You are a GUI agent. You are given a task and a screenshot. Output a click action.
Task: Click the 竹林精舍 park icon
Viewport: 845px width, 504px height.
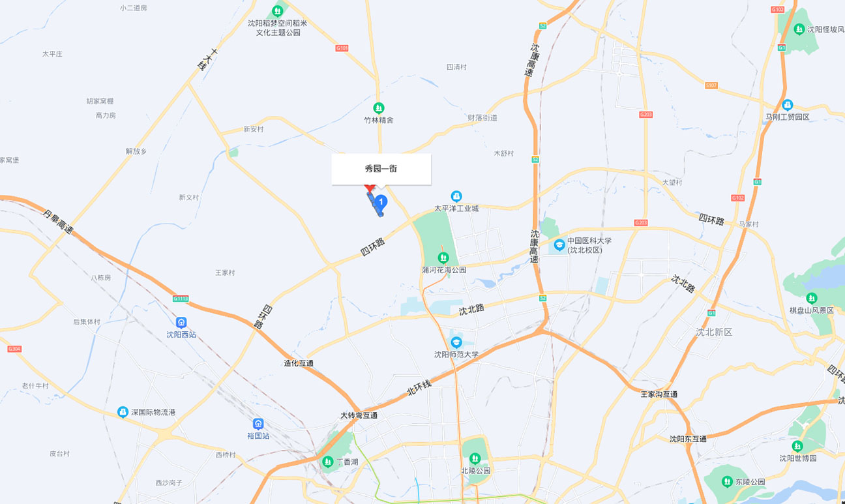pos(378,108)
